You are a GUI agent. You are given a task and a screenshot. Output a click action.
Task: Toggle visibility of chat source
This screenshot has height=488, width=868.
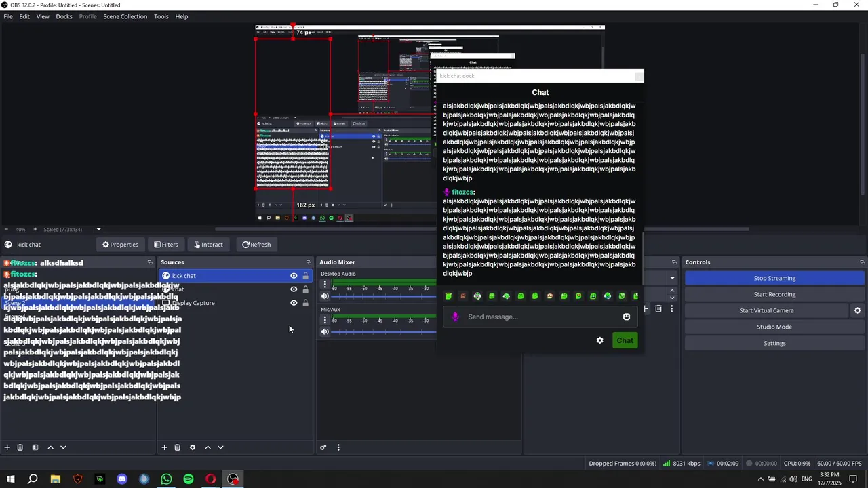pyautogui.click(x=294, y=289)
